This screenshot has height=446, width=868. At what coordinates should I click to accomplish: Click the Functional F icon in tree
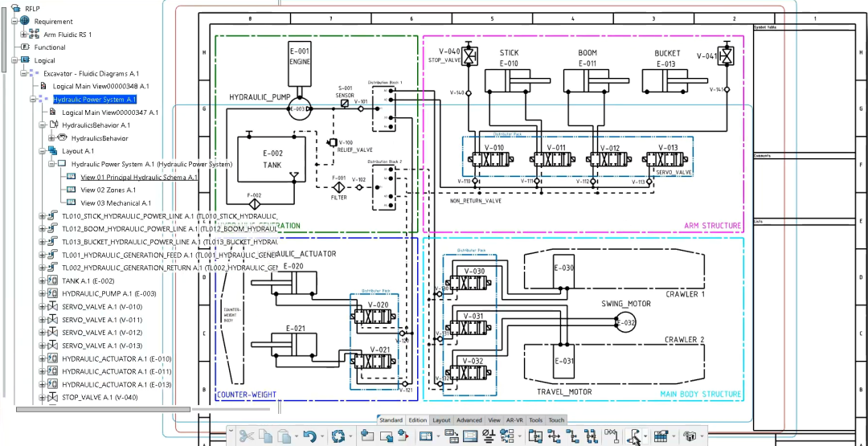point(24,47)
